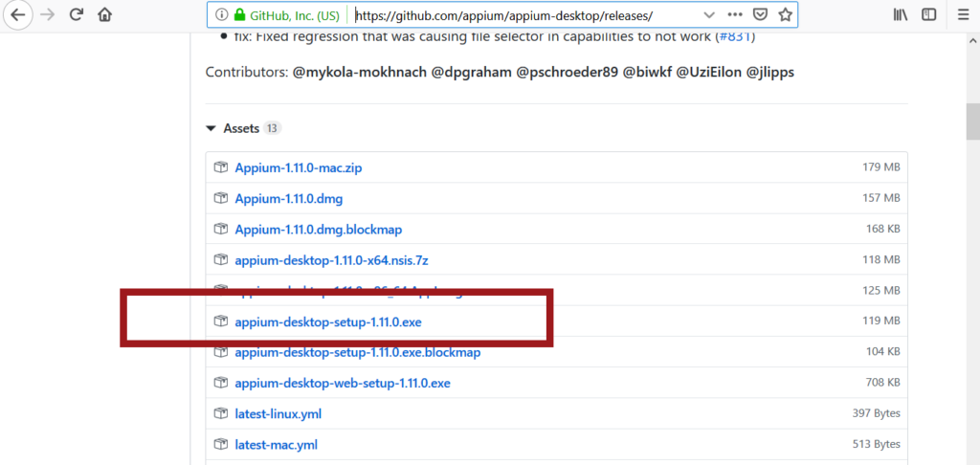
Task: Download appium-desktop-setup-1.11.0.exe
Action: [x=328, y=321]
